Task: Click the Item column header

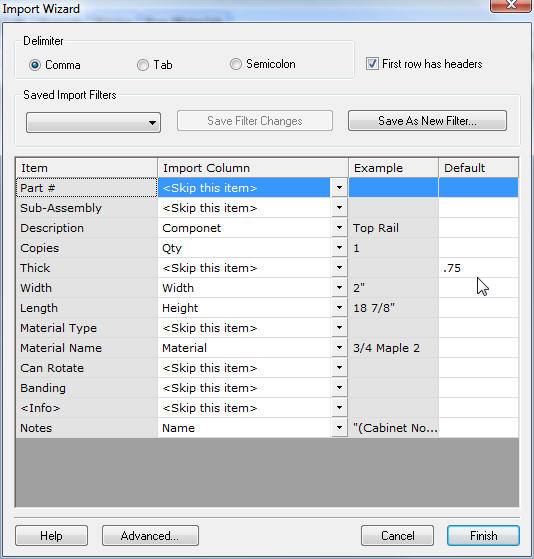Action: 87,168
